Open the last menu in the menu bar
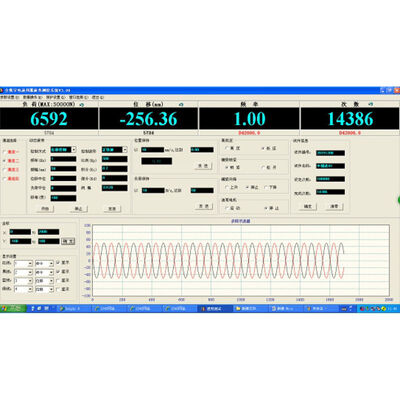 pos(98,97)
